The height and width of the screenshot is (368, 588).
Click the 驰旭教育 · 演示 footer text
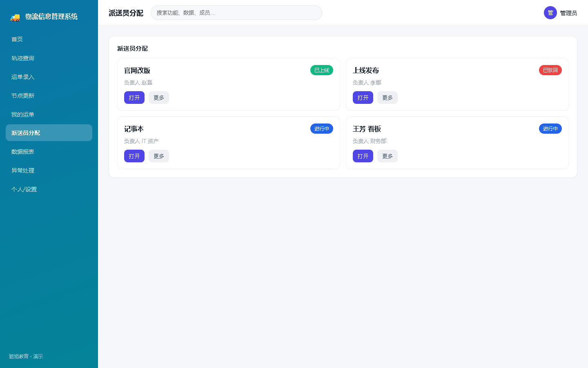click(x=26, y=357)
